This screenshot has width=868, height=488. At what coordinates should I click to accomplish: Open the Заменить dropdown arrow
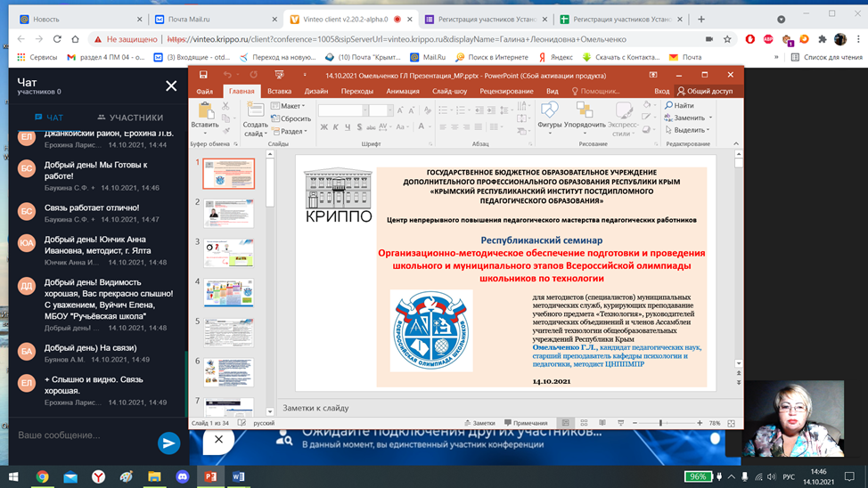point(711,118)
